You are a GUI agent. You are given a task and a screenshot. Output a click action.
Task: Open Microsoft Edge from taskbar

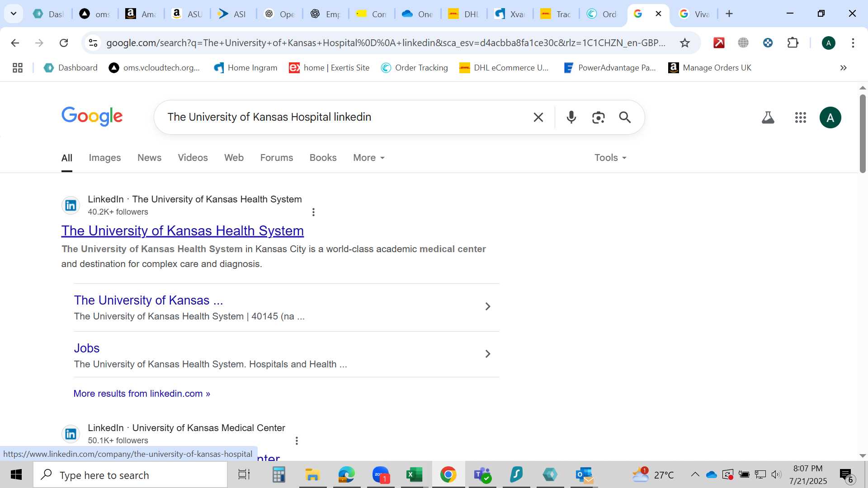pyautogui.click(x=346, y=474)
